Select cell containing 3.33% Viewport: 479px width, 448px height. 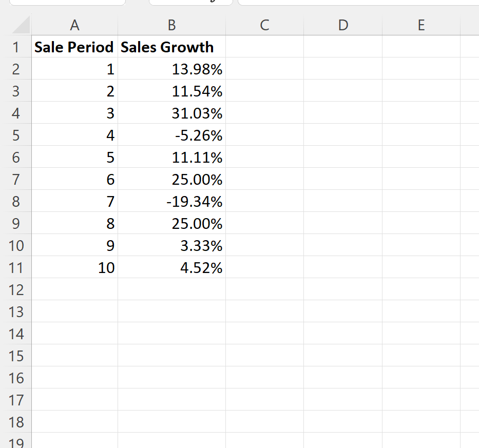point(171,245)
